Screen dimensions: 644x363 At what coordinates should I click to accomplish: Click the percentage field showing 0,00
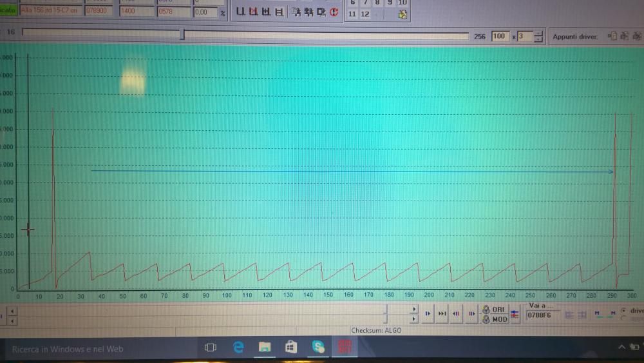(205, 12)
